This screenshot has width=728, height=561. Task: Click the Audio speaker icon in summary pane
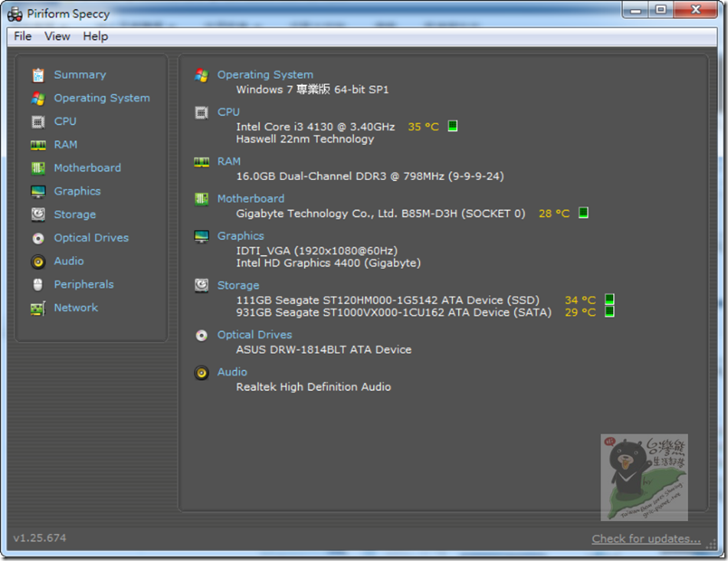tap(202, 373)
